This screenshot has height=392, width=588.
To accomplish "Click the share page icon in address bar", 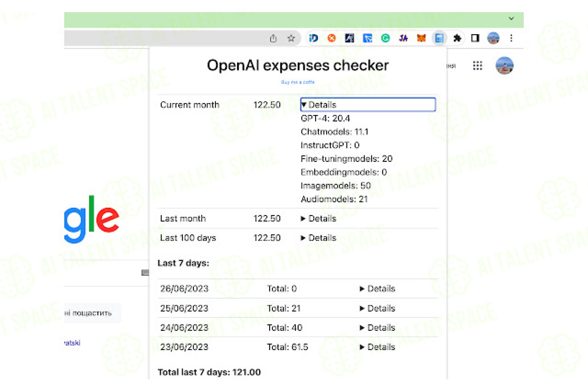I will [x=273, y=38].
